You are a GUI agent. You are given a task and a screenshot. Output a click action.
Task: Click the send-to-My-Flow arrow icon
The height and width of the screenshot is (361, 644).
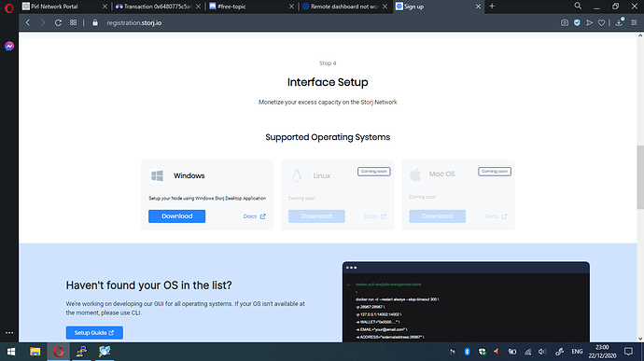click(x=589, y=22)
